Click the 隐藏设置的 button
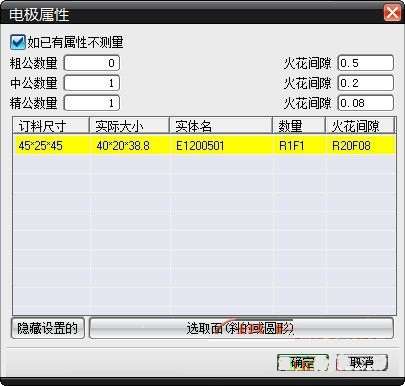 pyautogui.click(x=48, y=328)
